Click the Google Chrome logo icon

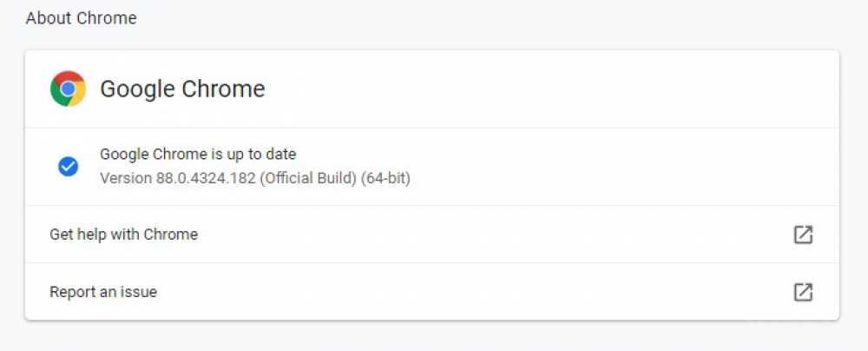[68, 89]
